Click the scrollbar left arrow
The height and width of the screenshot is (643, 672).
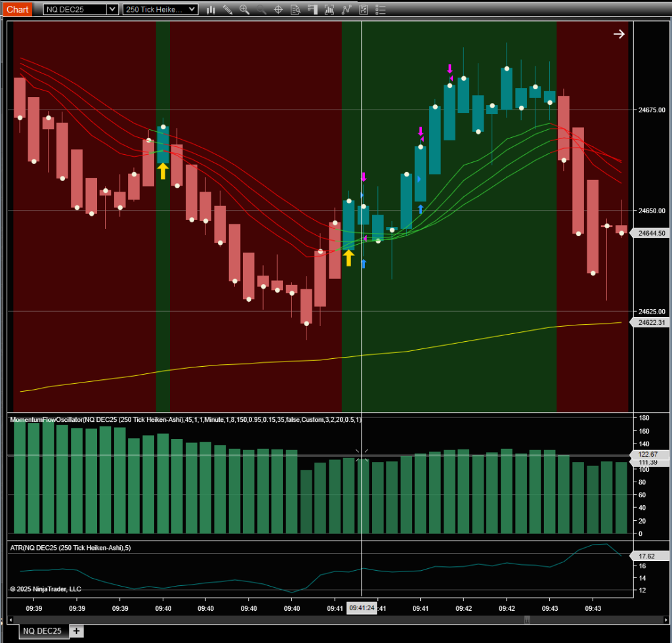click(10, 619)
